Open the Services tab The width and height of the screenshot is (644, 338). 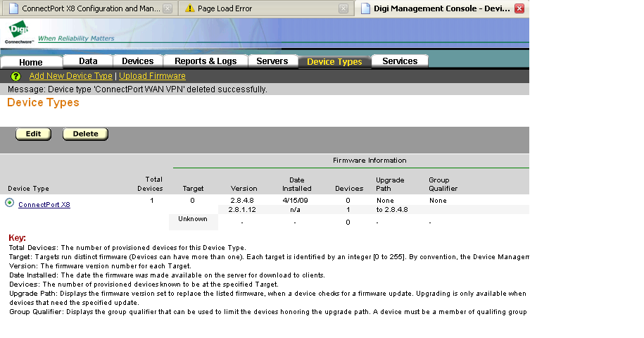coord(400,61)
